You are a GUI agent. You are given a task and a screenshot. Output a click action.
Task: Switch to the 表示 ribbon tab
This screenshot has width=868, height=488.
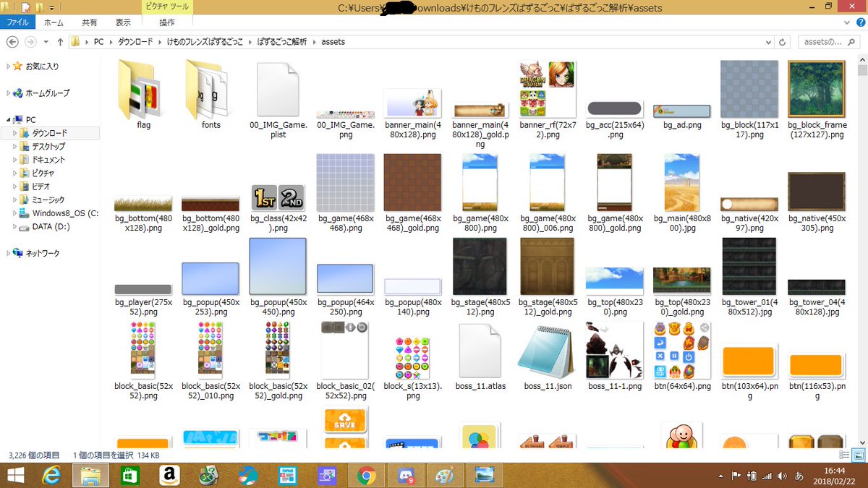[x=124, y=22]
